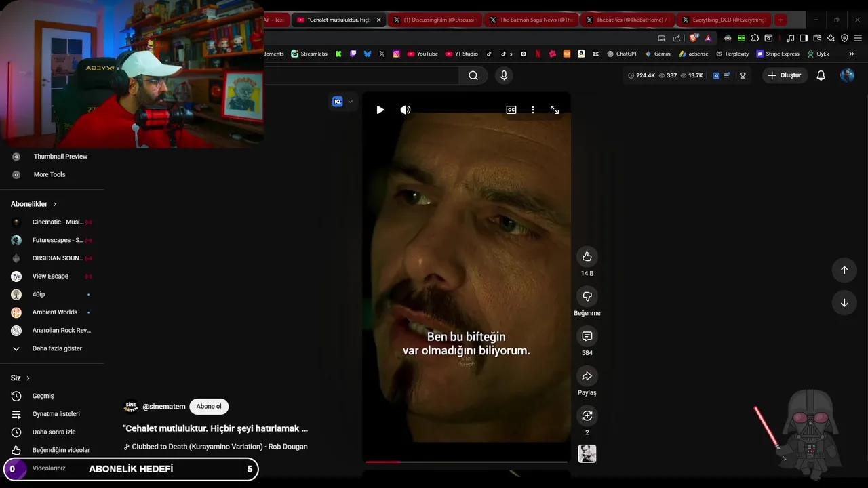868x488 pixels.
Task: Open the Gemini bookmark
Action: pyautogui.click(x=658, y=54)
